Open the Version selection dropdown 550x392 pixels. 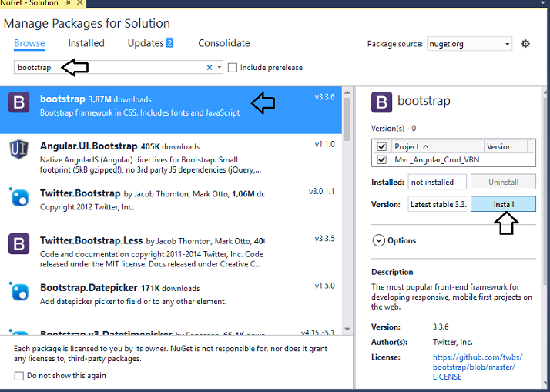(x=438, y=204)
